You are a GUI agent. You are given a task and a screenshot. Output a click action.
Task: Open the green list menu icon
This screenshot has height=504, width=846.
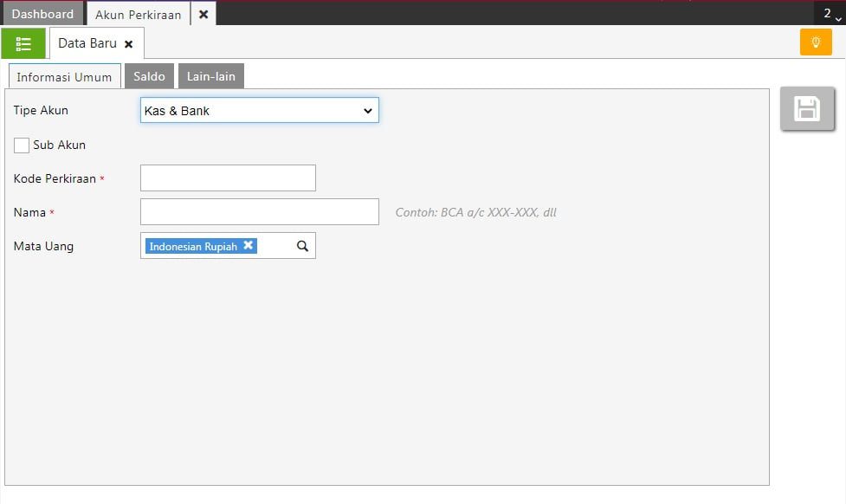point(23,43)
